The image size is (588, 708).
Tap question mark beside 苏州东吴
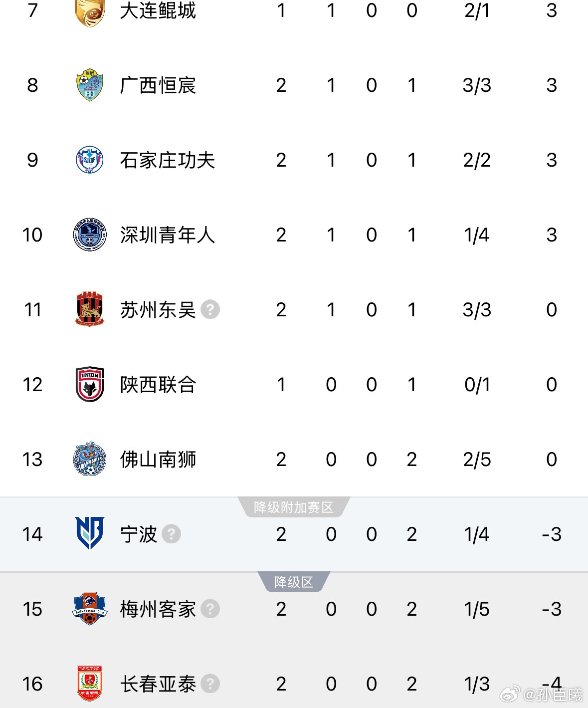(210, 310)
